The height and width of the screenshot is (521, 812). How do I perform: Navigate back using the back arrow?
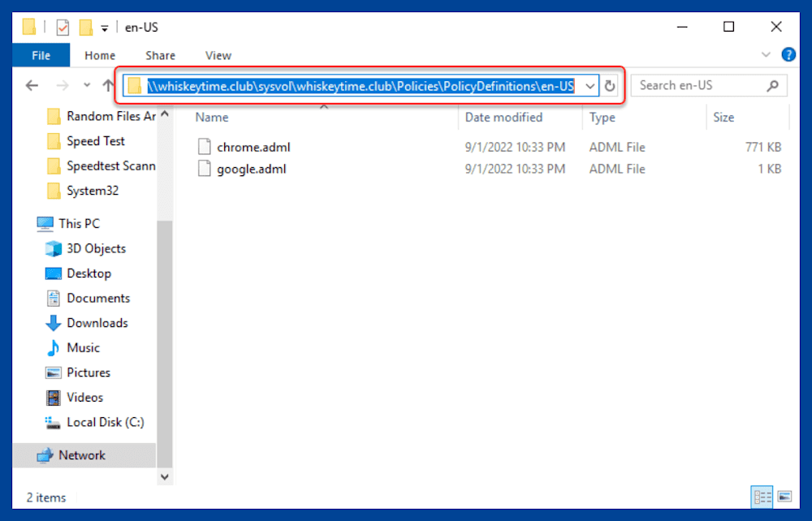31,85
